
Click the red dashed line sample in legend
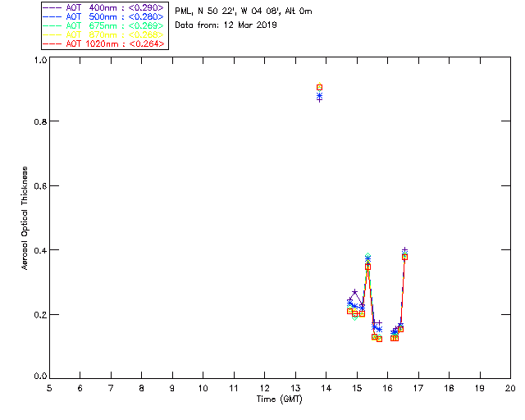[x=52, y=43]
